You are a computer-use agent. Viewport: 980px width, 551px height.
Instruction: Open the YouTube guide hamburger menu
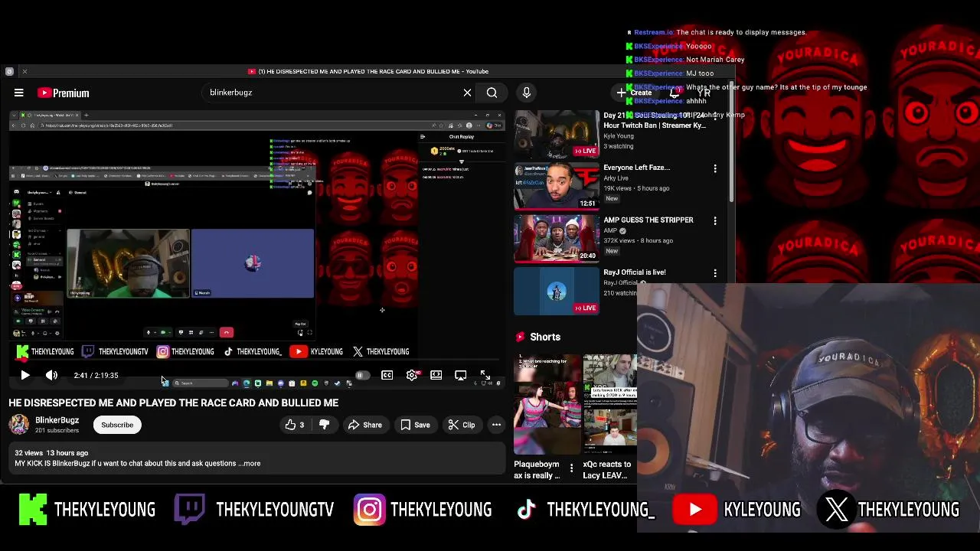18,93
